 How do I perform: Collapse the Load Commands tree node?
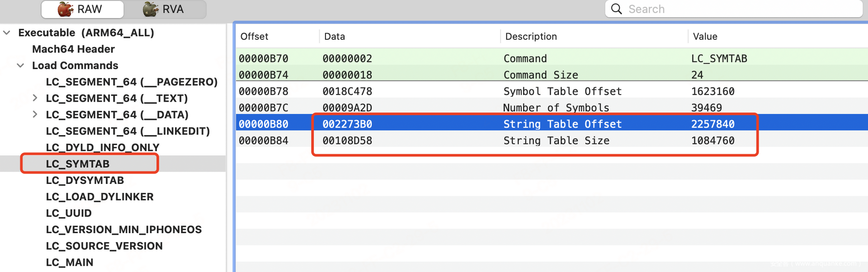(x=20, y=66)
